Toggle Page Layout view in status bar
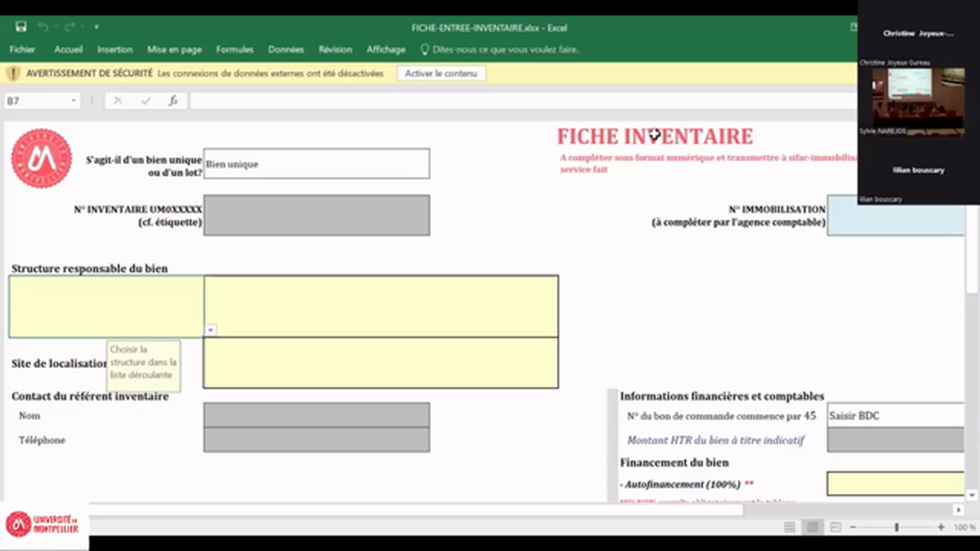Image resolution: width=980 pixels, height=551 pixels. click(x=812, y=527)
